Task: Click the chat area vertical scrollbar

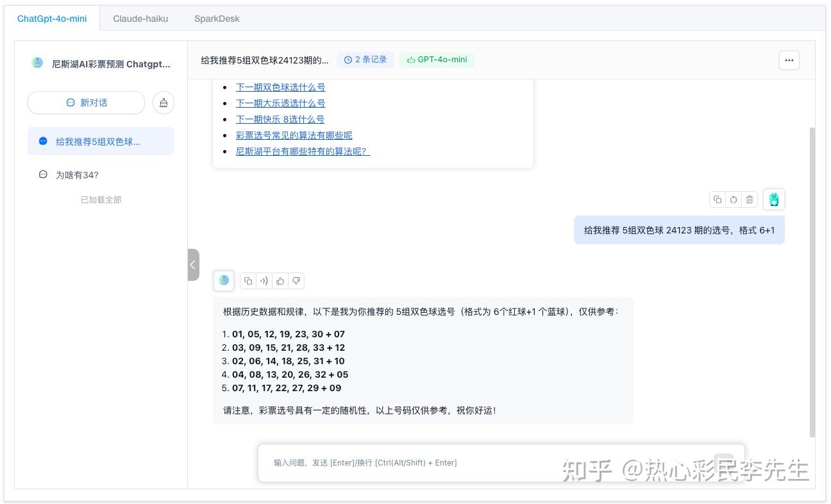Action: click(812, 282)
